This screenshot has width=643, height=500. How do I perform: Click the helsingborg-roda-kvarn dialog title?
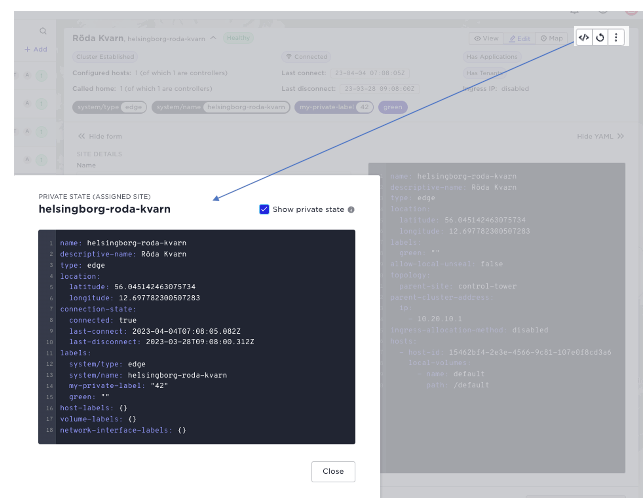(105, 209)
